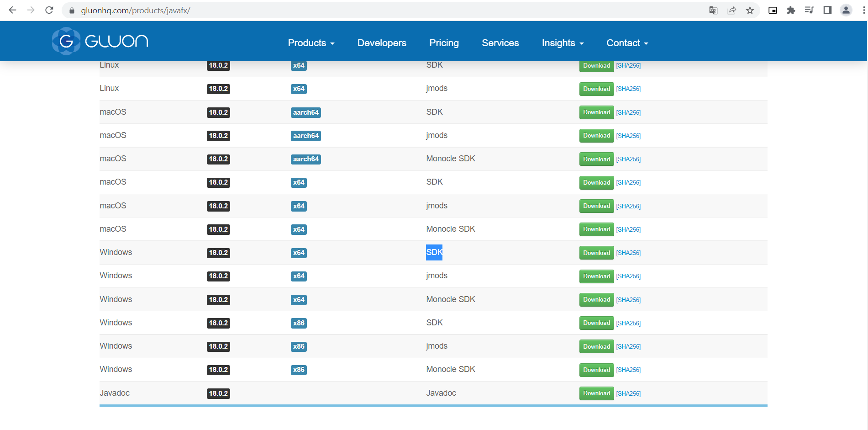Click Javadoc text in type column
Viewport: 868px width, 430px height.
pyautogui.click(x=441, y=393)
